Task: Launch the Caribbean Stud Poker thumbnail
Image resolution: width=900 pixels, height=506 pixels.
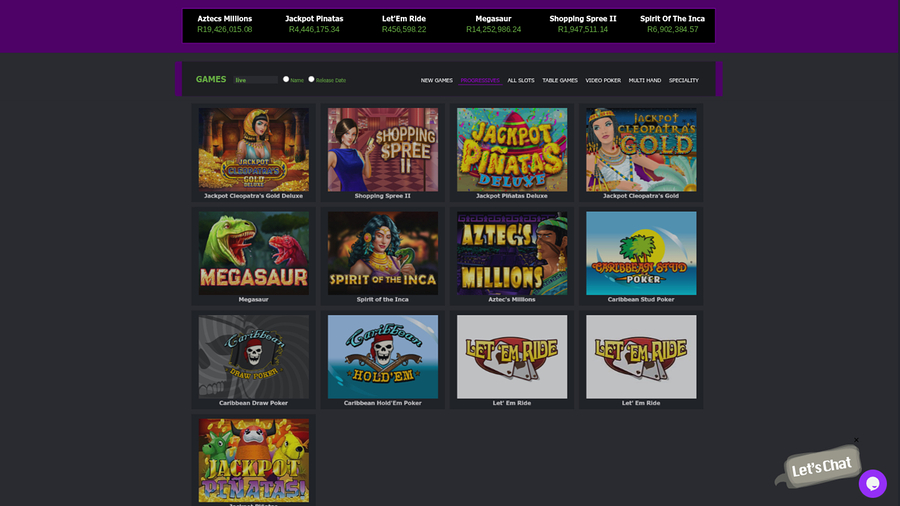Action: pyautogui.click(x=641, y=253)
